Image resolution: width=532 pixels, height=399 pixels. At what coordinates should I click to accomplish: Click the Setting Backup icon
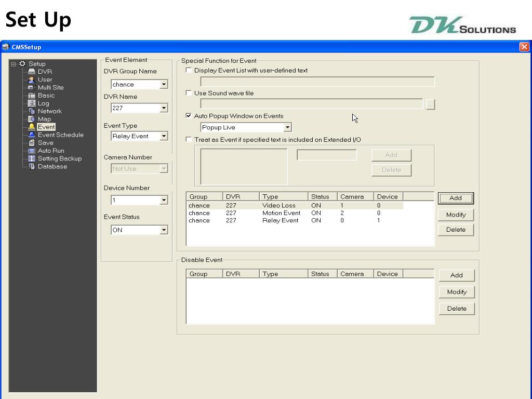pos(32,158)
